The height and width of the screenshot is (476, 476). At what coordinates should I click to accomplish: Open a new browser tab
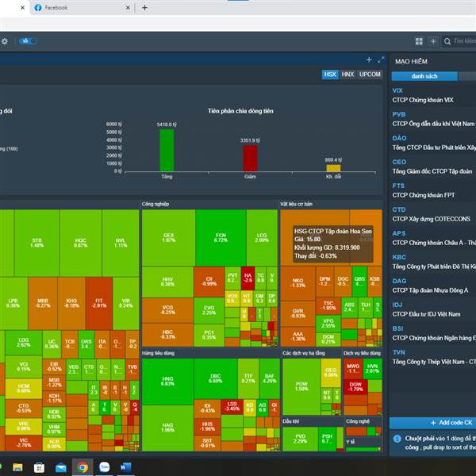click(145, 8)
